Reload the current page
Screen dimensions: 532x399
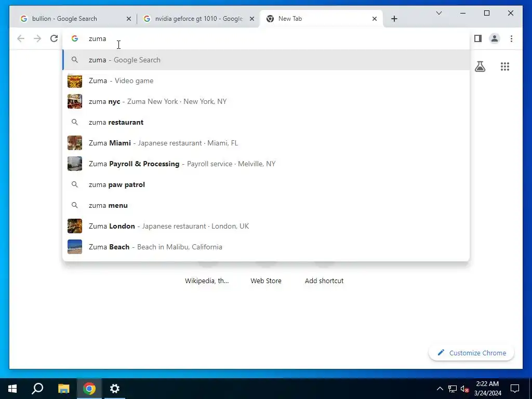pyautogui.click(x=54, y=38)
